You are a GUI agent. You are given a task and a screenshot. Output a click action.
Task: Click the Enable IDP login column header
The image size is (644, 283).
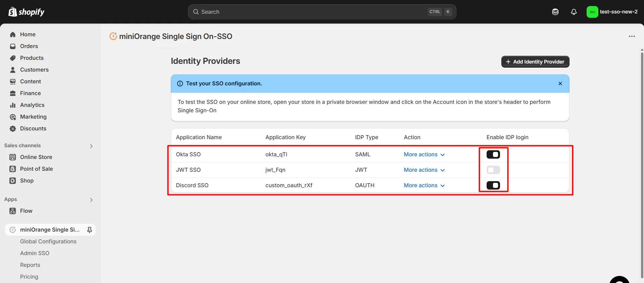(507, 137)
